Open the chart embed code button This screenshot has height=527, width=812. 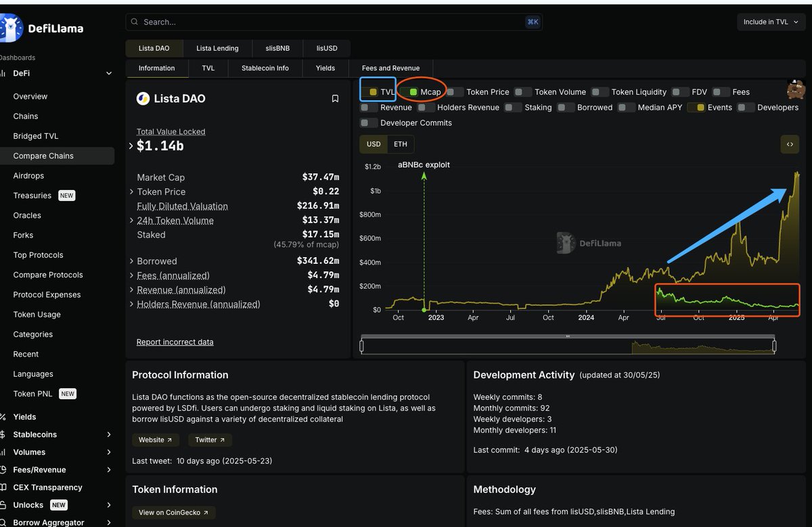pyautogui.click(x=790, y=144)
